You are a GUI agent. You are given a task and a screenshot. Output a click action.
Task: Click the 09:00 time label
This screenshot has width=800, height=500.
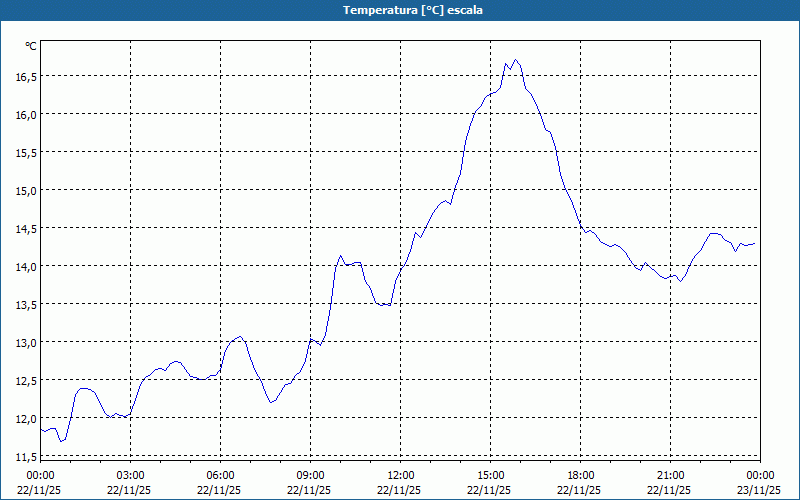tap(311, 476)
